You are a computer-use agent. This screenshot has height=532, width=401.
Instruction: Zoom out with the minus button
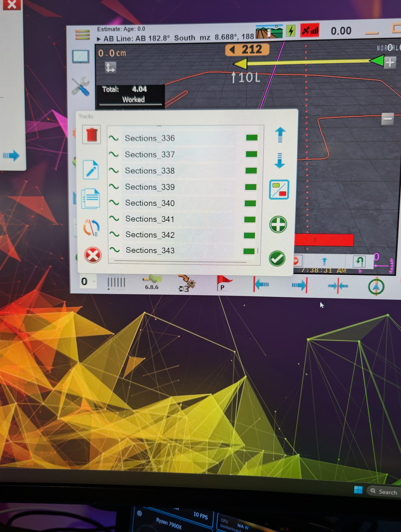click(x=388, y=119)
